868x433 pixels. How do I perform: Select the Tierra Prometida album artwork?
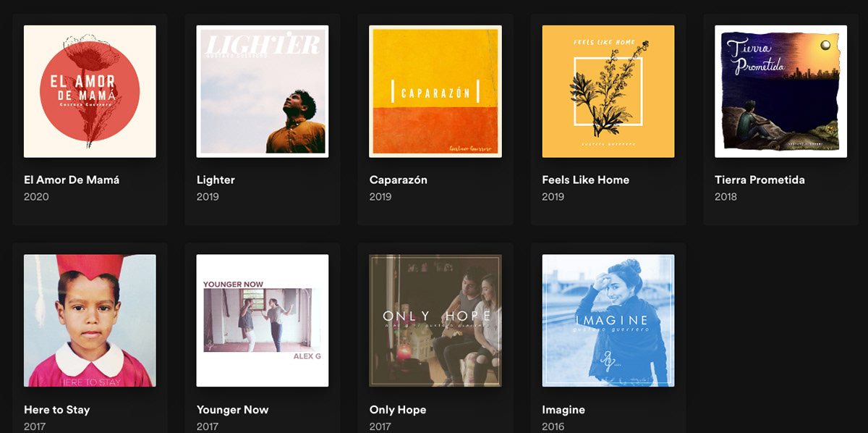point(781,91)
